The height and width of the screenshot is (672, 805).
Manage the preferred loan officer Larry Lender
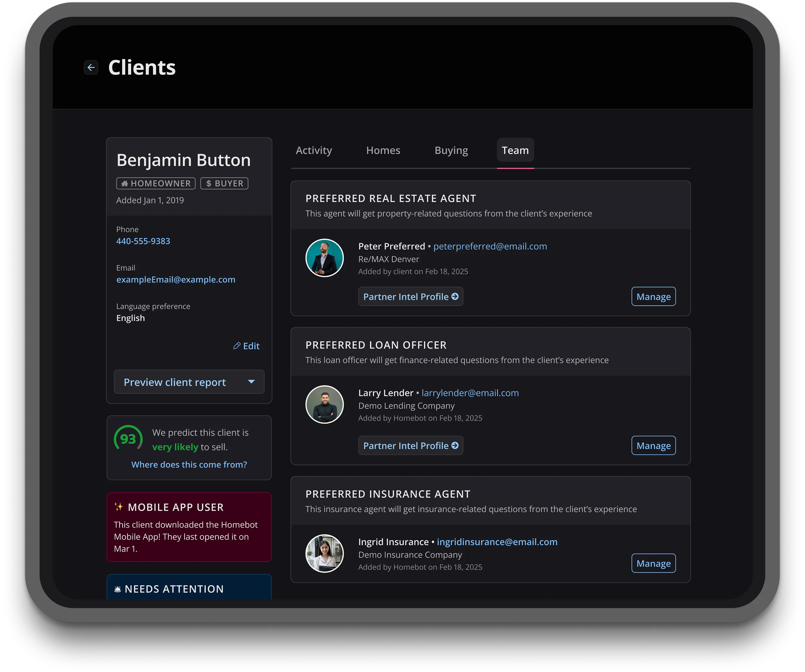point(654,445)
